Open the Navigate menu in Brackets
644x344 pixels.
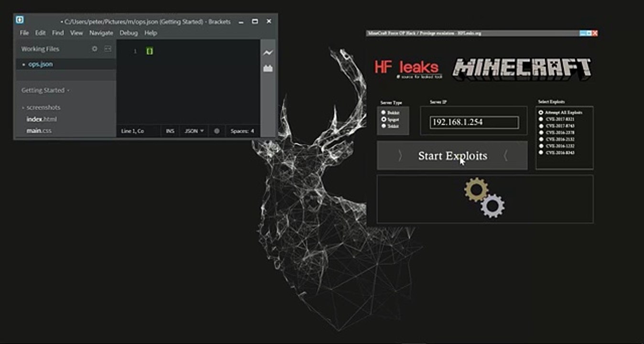[101, 33]
